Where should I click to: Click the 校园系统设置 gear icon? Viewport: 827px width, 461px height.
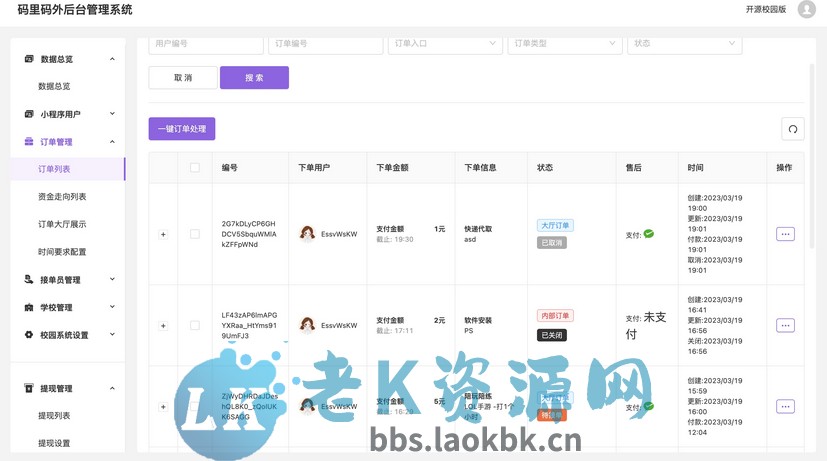29,334
